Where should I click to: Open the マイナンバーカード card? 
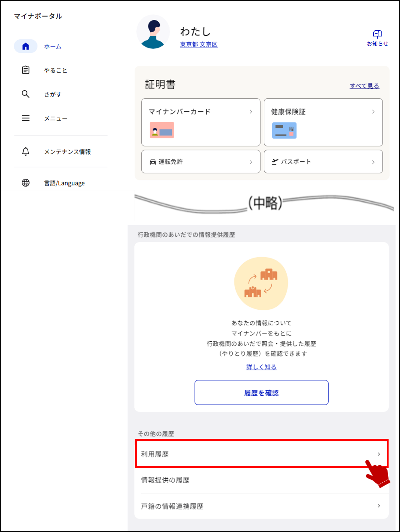click(201, 122)
